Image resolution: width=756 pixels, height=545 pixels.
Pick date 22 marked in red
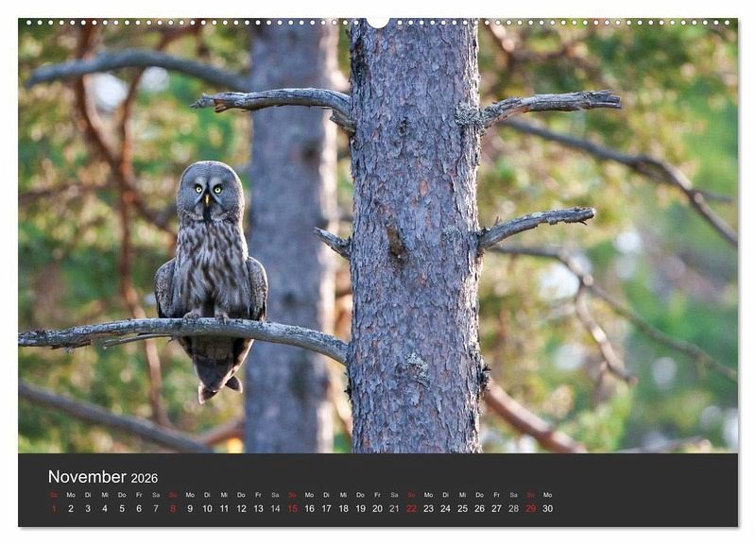click(x=411, y=508)
